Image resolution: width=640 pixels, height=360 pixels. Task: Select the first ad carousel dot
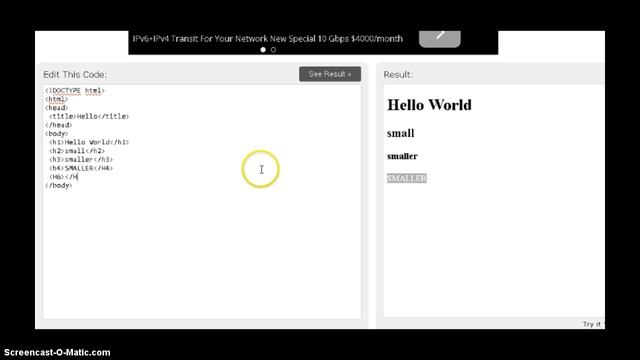click(263, 50)
